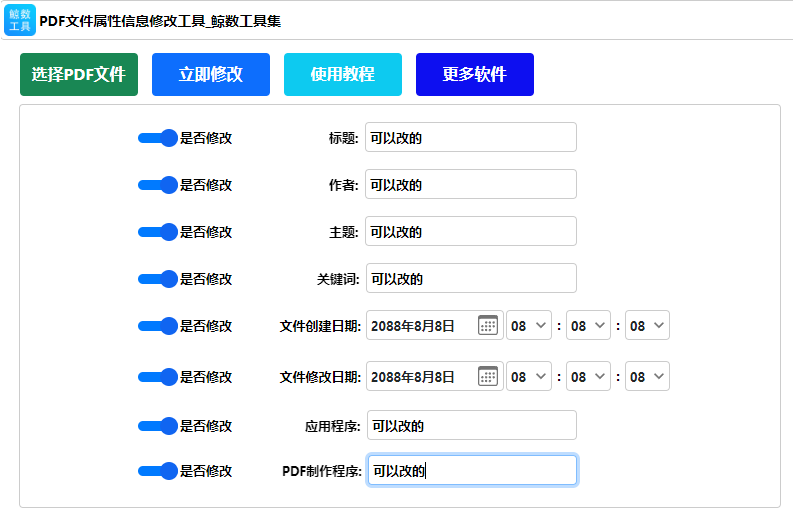The width and height of the screenshot is (800, 515).
Task: Focus the 关键词 input field
Action: pyautogui.click(x=471, y=278)
